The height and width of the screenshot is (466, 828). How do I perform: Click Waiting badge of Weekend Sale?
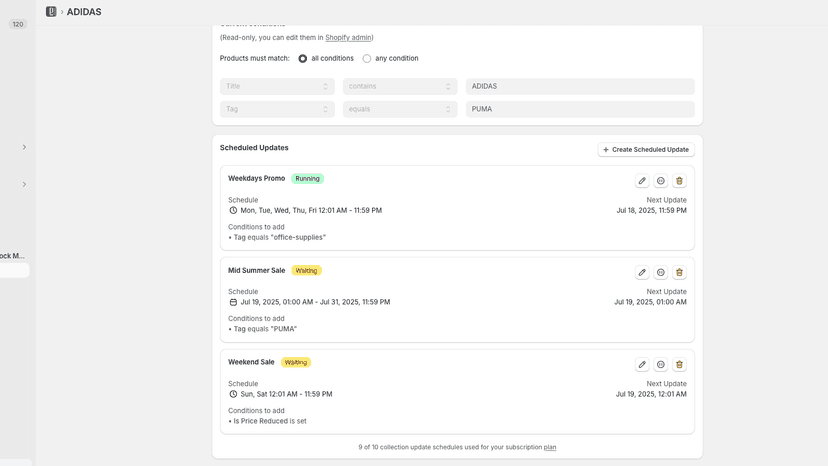296,362
